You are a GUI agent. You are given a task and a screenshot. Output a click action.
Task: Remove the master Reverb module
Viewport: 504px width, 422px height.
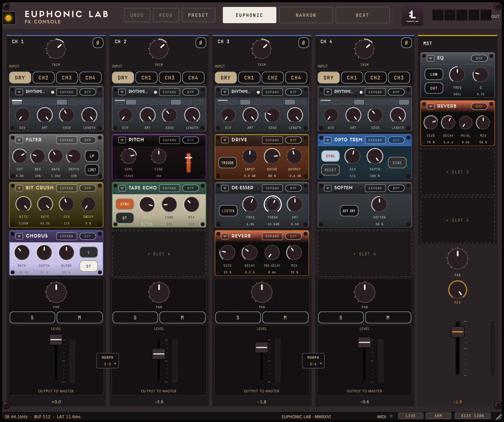pyautogui.click(x=491, y=104)
